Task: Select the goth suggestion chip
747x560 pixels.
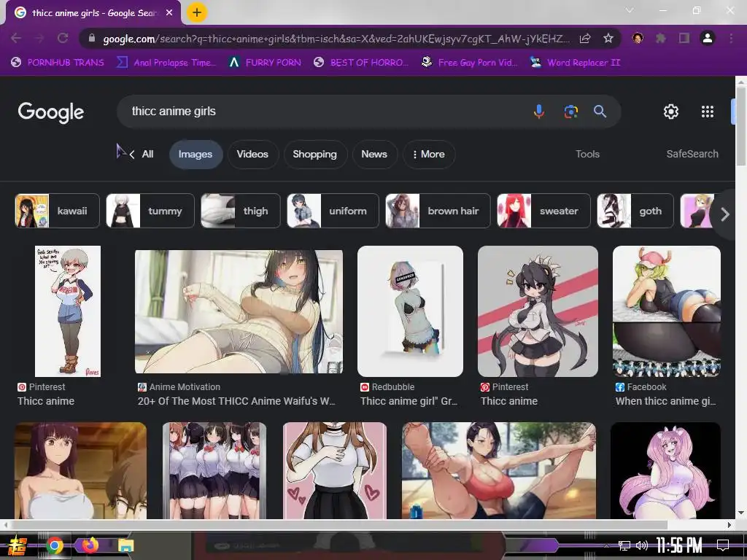Action: pos(635,211)
